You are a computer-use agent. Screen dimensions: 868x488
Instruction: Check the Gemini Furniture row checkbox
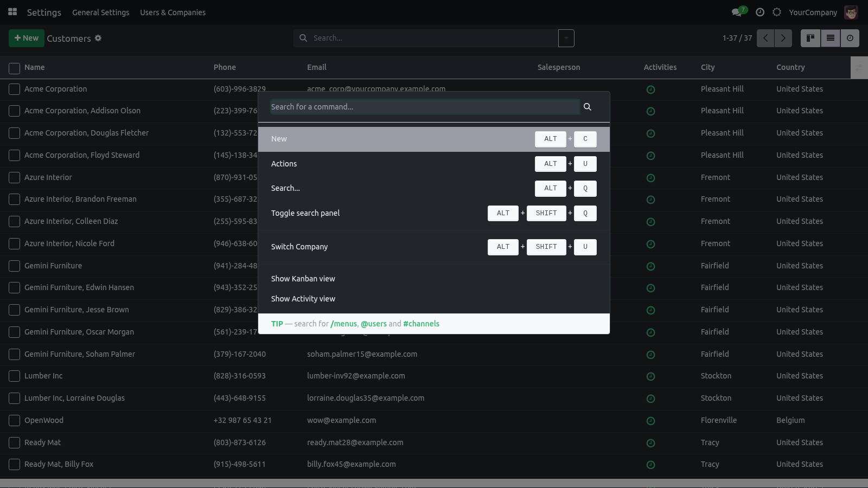pos(15,266)
